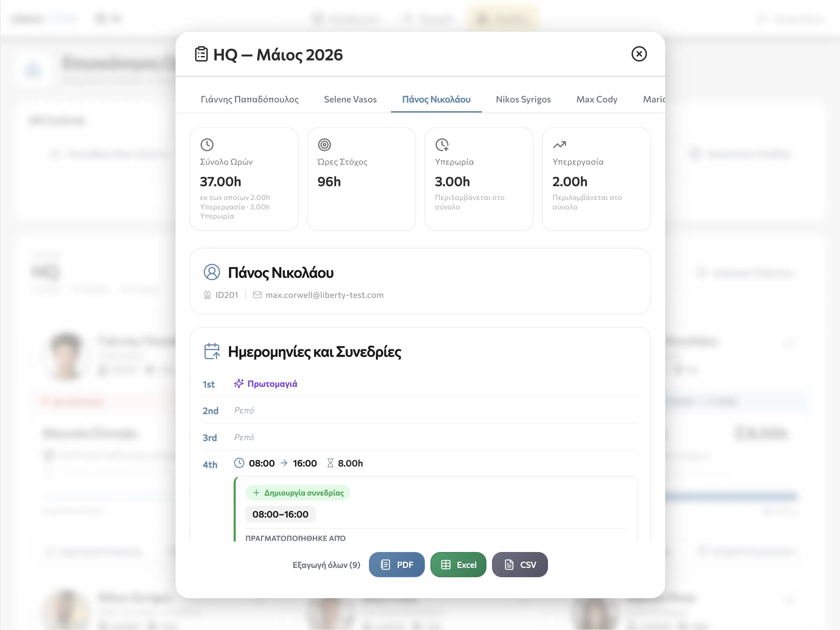Click the ΠΡΑΓΜΑΤΟΠΟΙΉΘΗΚΕ ΑΠΌ heading

(296, 538)
